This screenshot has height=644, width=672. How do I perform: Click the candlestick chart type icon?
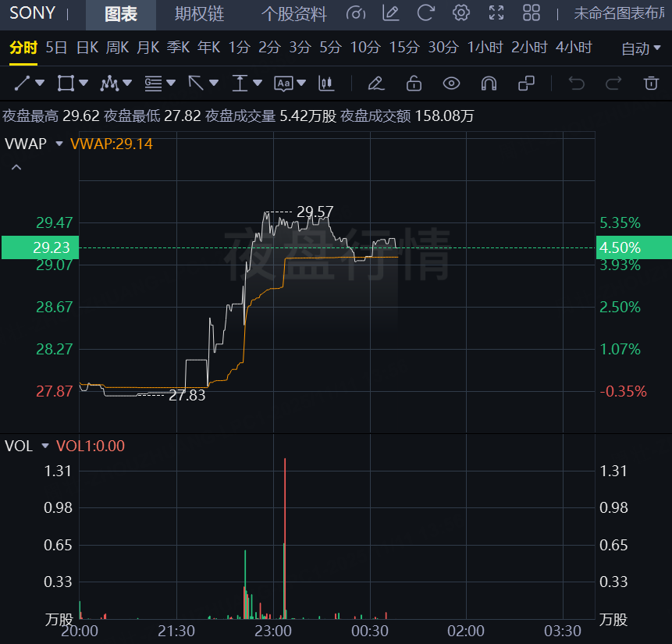(x=326, y=83)
